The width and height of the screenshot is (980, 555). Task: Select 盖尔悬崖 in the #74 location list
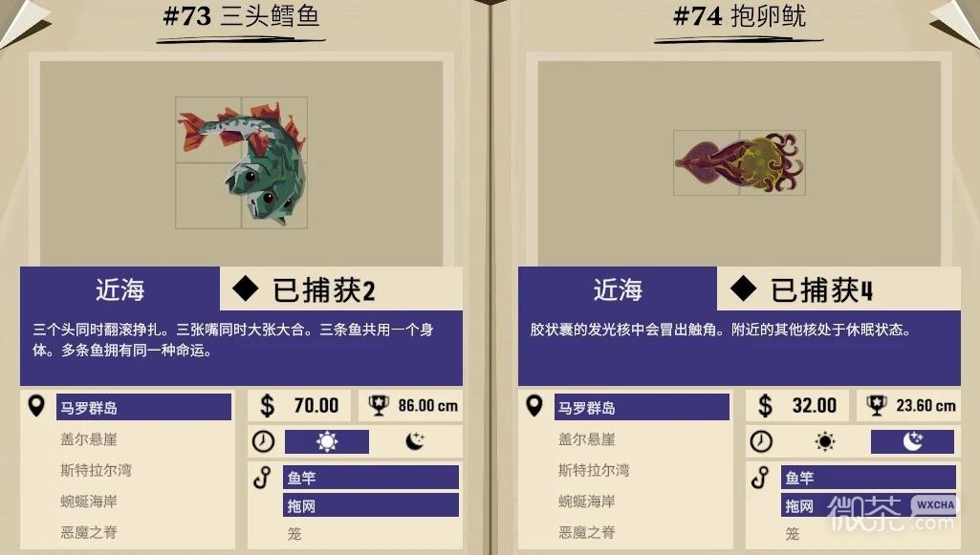click(587, 439)
